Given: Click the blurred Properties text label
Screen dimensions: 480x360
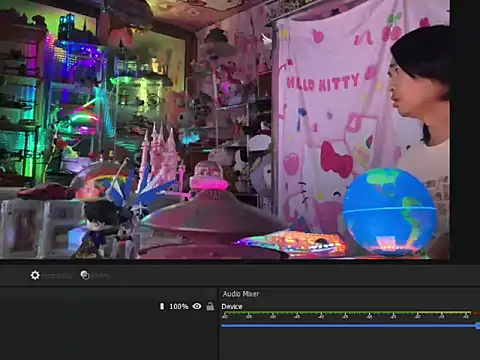Looking at the screenshot, I should point(57,276).
